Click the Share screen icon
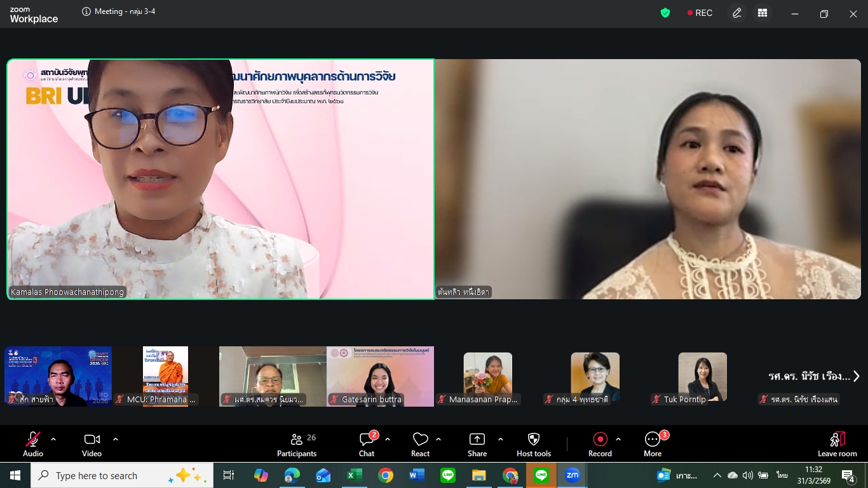 477,444
